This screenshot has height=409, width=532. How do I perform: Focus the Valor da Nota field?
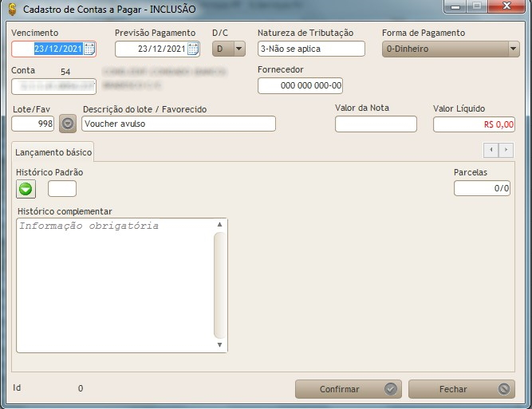376,124
